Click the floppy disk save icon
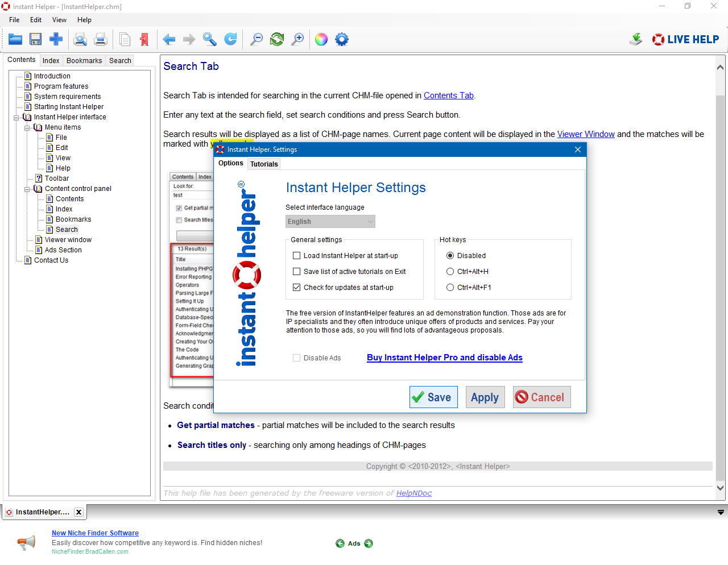The image size is (728, 565). coord(36,39)
